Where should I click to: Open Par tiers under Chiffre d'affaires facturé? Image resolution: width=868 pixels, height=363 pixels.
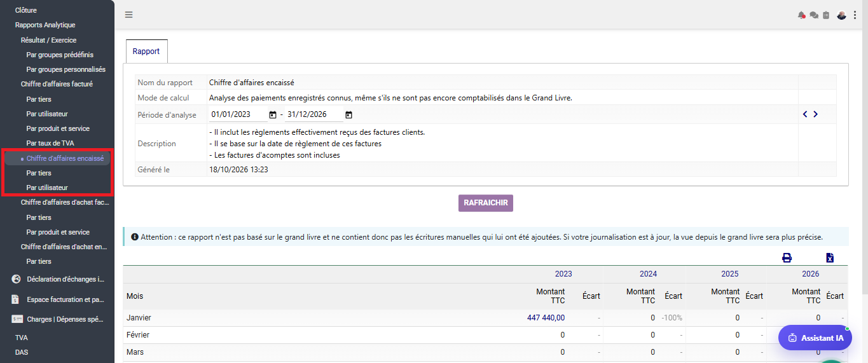point(39,99)
